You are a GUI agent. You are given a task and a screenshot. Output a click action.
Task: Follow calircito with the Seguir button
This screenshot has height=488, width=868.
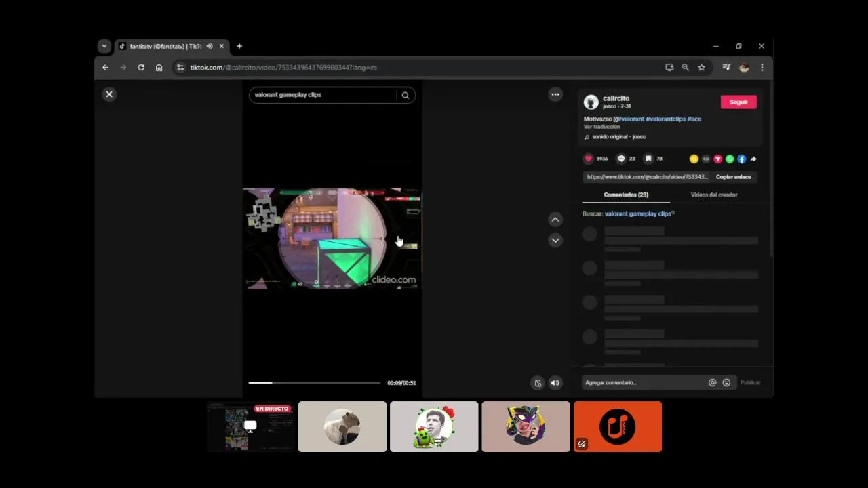point(738,102)
